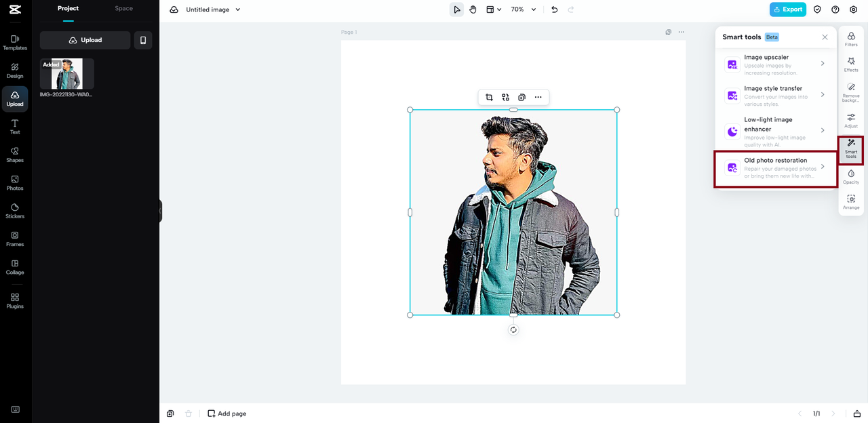Open the Effects panel
The width and height of the screenshot is (868, 423).
[851, 64]
